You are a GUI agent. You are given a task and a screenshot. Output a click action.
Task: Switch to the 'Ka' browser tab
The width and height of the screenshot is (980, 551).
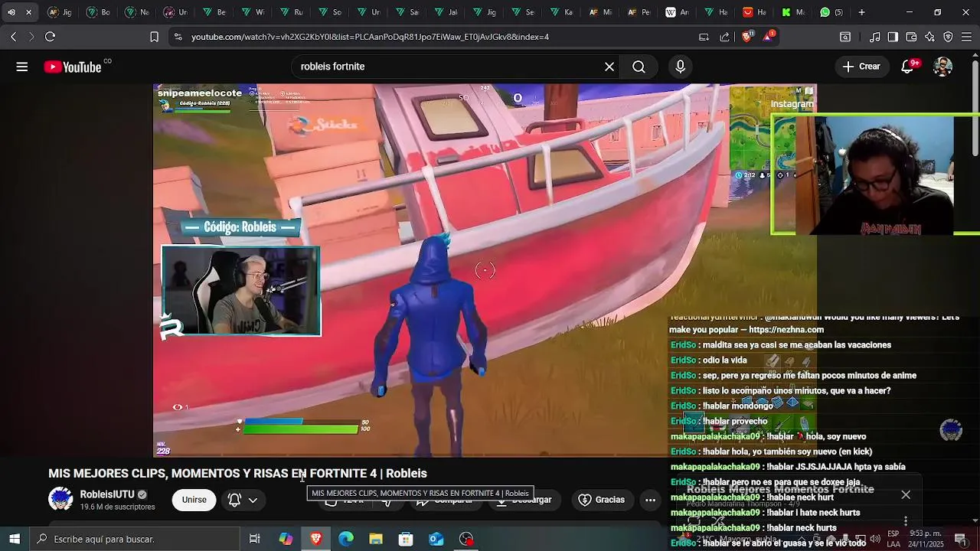[x=561, y=12]
